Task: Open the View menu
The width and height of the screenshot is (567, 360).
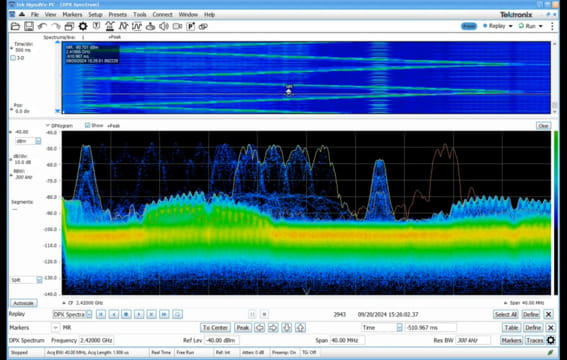Action: 50,14
